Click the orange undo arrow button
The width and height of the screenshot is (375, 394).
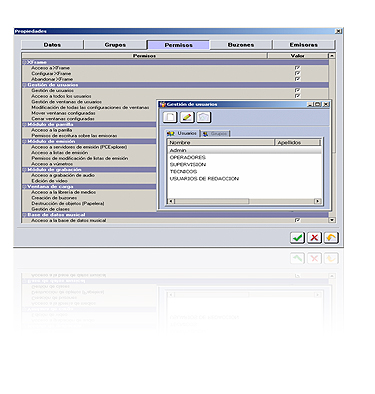click(x=331, y=238)
